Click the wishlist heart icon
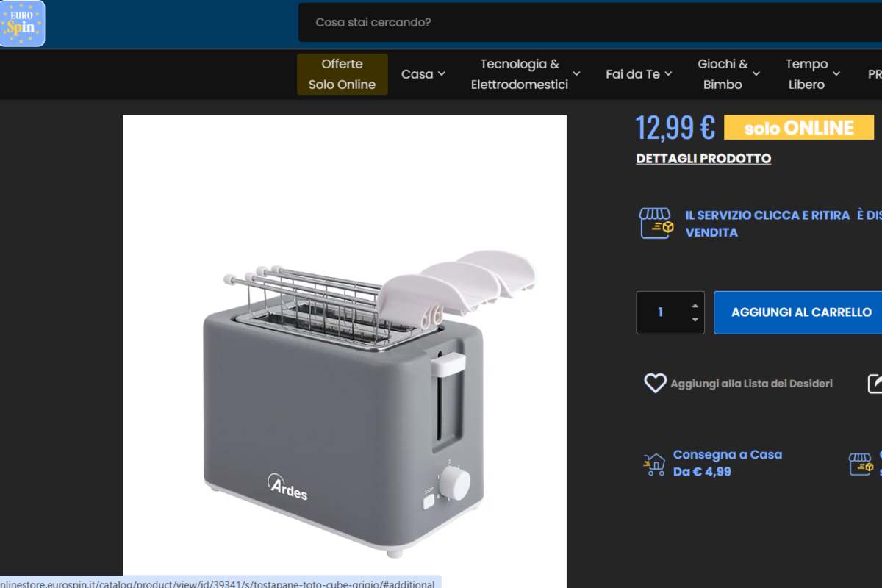 655,383
